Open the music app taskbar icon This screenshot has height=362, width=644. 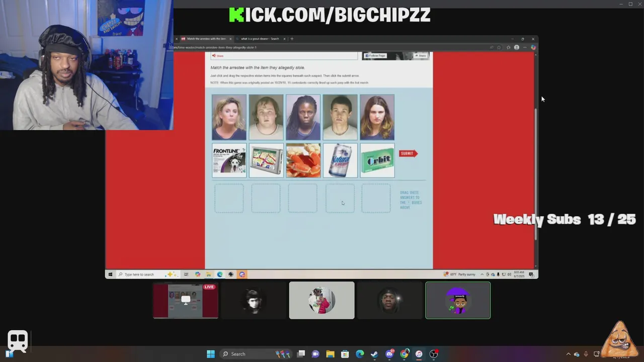pyautogui.click(x=419, y=354)
